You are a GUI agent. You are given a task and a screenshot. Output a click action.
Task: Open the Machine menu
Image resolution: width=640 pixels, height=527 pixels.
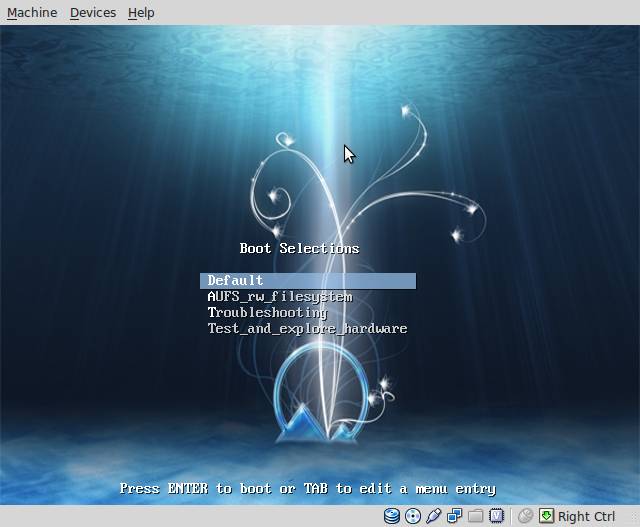pyautogui.click(x=32, y=13)
